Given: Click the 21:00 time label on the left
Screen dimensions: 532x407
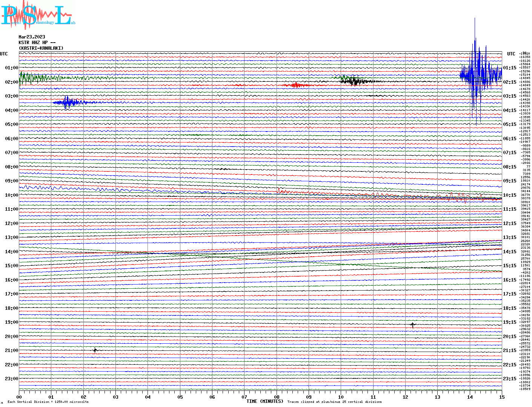Looking at the screenshot, I should click(x=12, y=350).
